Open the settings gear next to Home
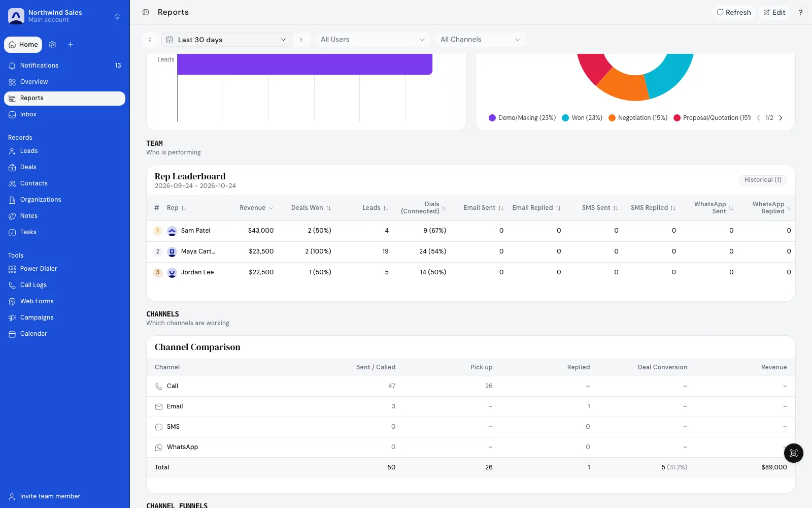812x508 pixels. click(x=52, y=45)
